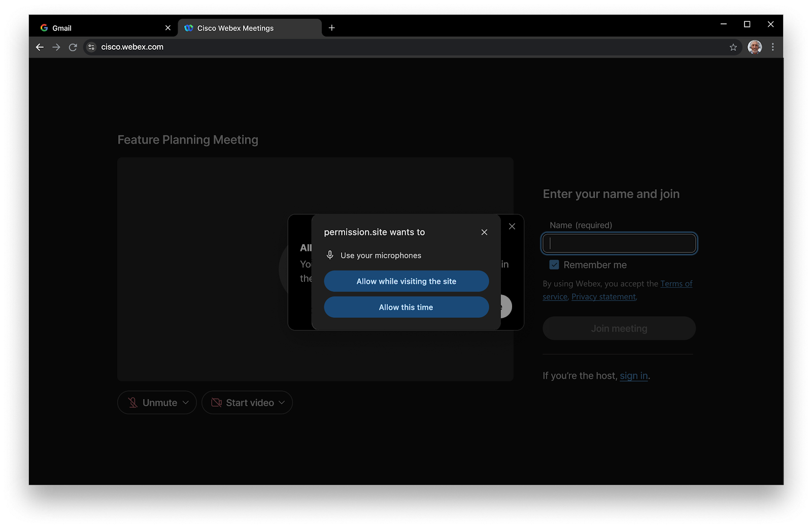Open the Privacy statement link
812x528 pixels.
[x=603, y=296]
